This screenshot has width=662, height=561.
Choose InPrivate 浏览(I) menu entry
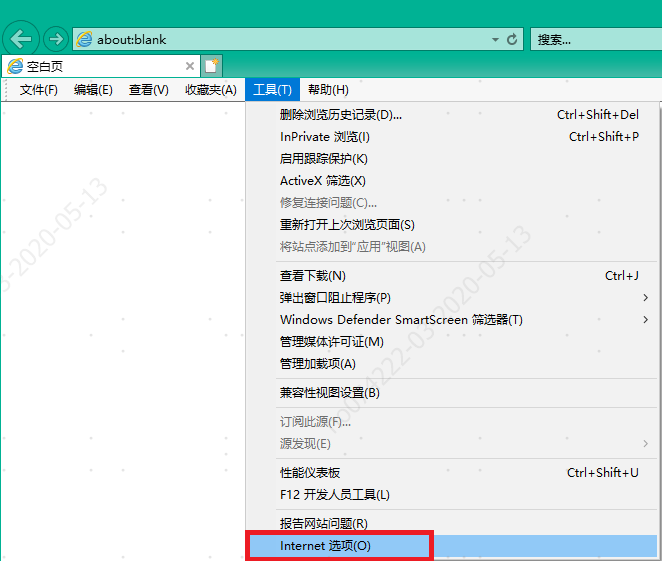click(x=451, y=137)
